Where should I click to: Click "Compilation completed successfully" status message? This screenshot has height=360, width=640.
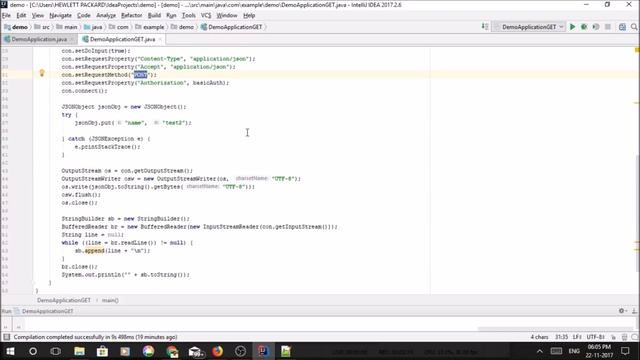[95, 337]
